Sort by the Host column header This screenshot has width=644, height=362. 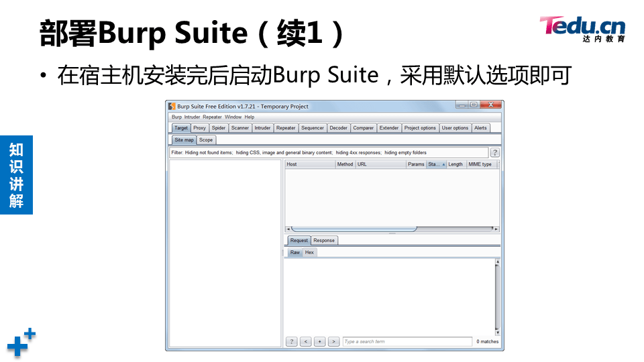[310, 164]
